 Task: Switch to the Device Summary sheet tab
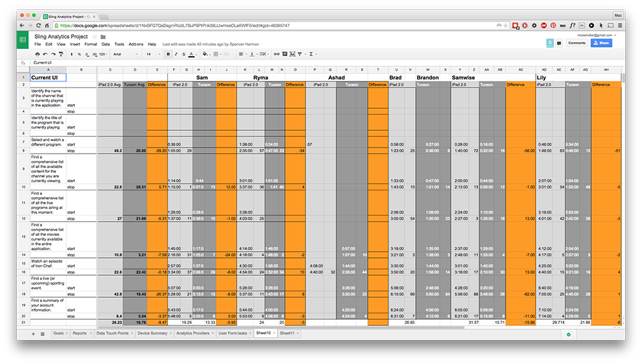(x=151, y=333)
